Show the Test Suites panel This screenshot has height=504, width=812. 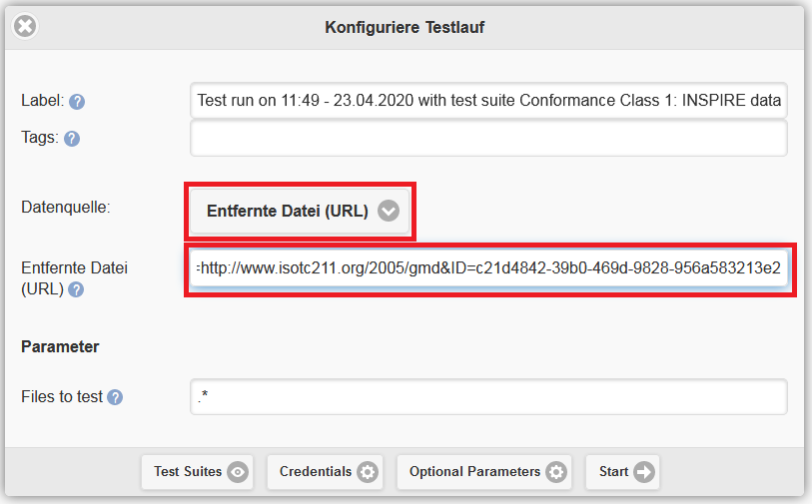point(198,472)
